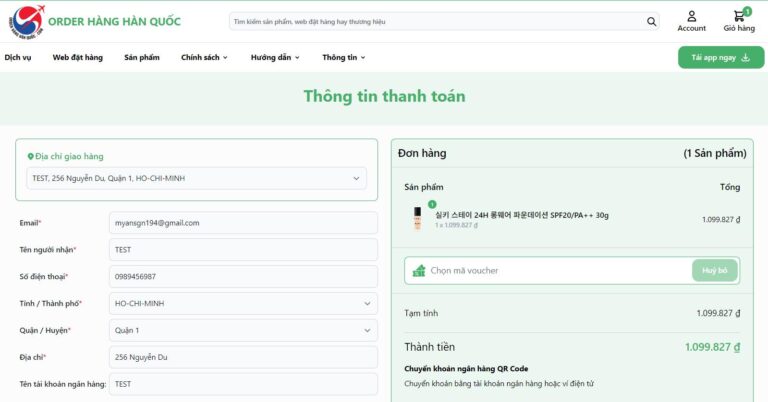The height and width of the screenshot is (402, 768).
Task: Click the search magnifier icon
Action: (x=652, y=21)
